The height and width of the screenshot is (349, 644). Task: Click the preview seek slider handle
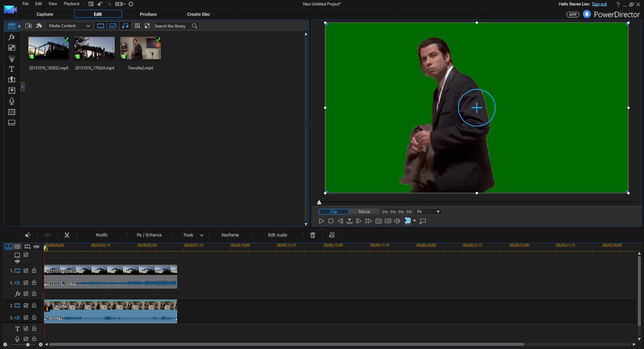pos(319,202)
